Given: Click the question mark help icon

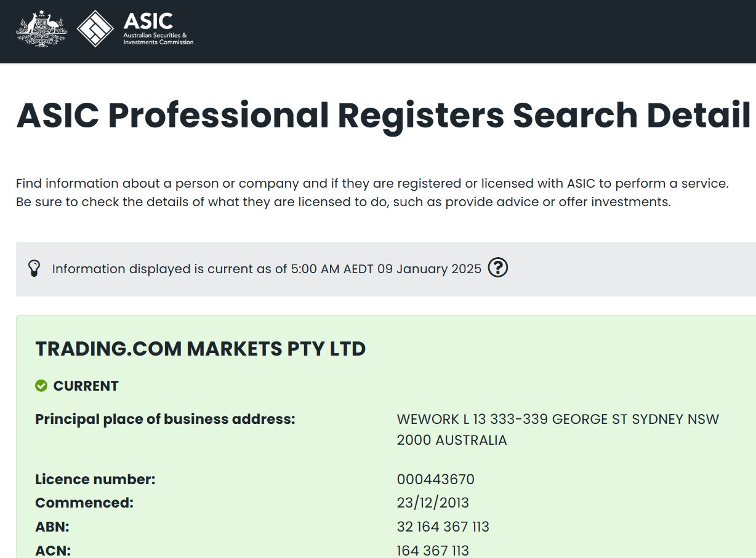Looking at the screenshot, I should tap(497, 268).
